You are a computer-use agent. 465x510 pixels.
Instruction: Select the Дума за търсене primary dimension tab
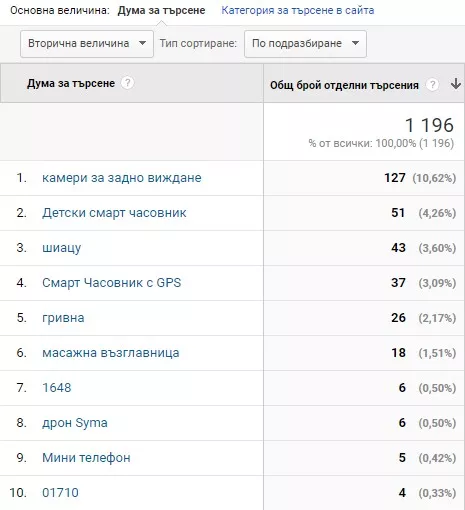pyautogui.click(x=161, y=10)
